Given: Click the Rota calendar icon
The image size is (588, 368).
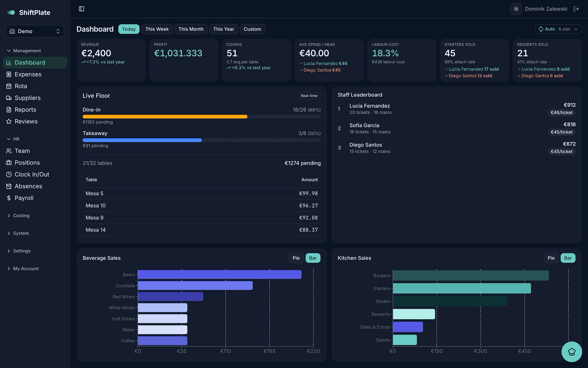Looking at the screenshot, I should (x=9, y=86).
